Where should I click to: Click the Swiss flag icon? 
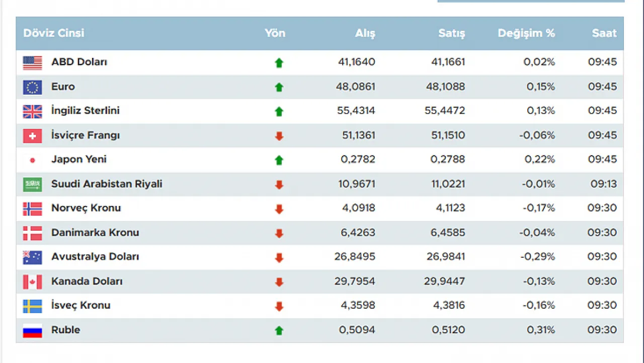coord(32,136)
